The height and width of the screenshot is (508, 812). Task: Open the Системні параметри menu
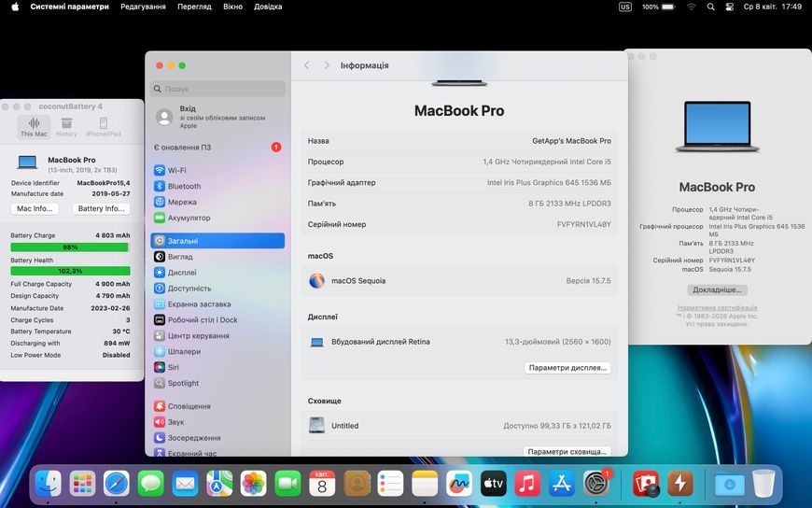69,7
